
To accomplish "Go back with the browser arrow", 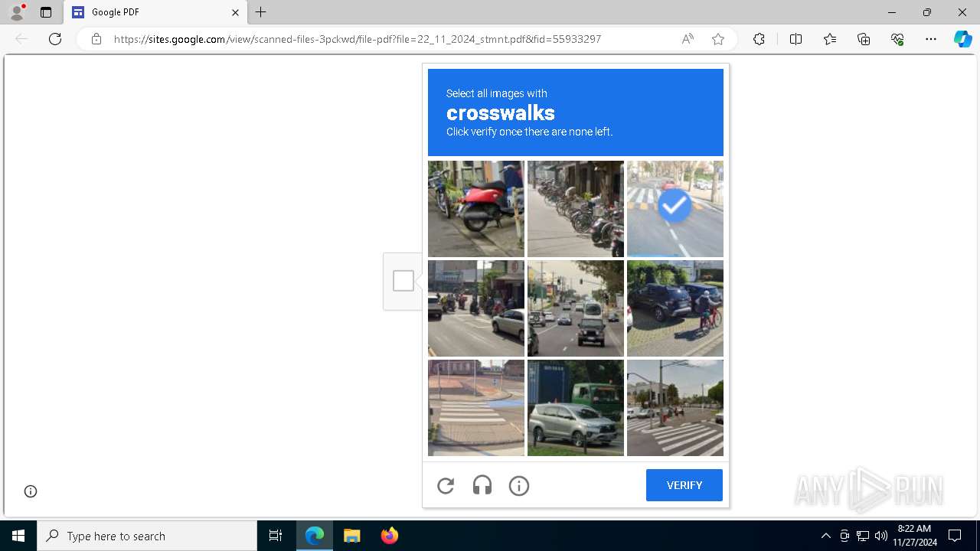I will 21,39.
